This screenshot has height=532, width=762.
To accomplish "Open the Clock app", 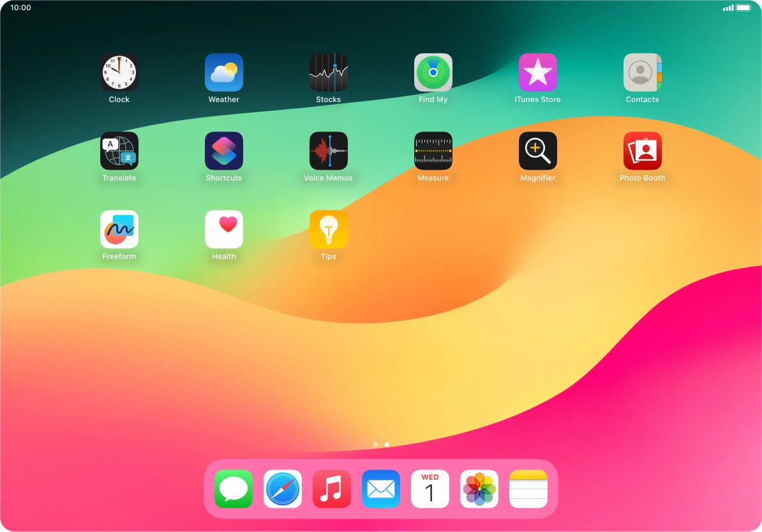I will click(x=119, y=72).
